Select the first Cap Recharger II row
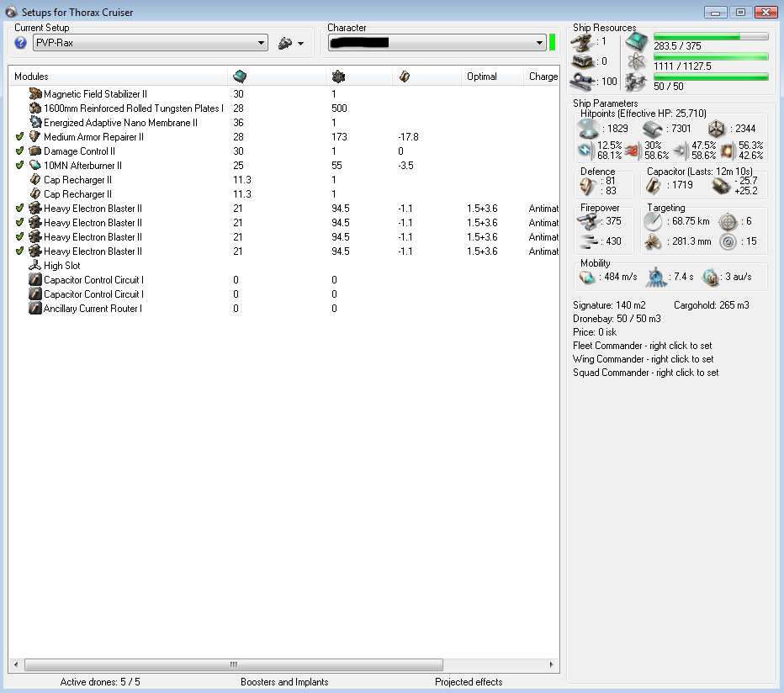 (283, 179)
